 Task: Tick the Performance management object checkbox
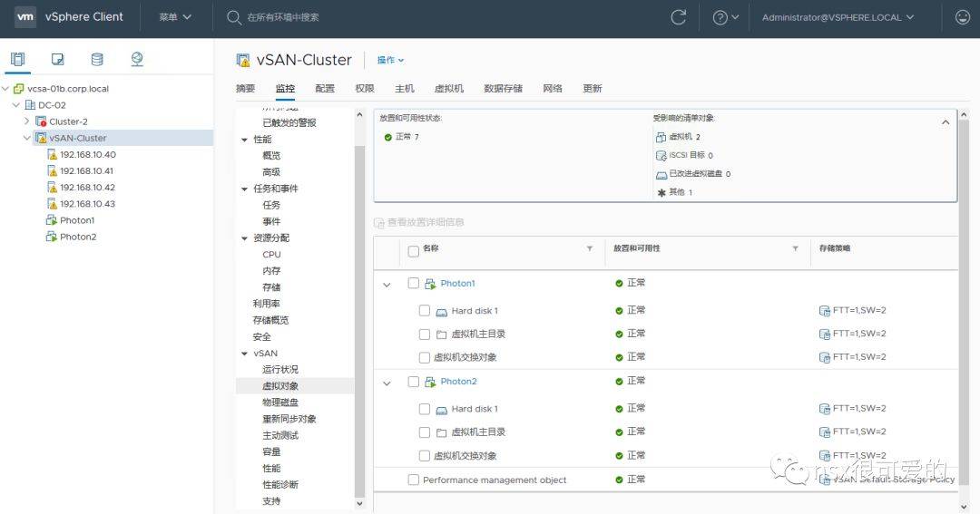[x=414, y=480]
